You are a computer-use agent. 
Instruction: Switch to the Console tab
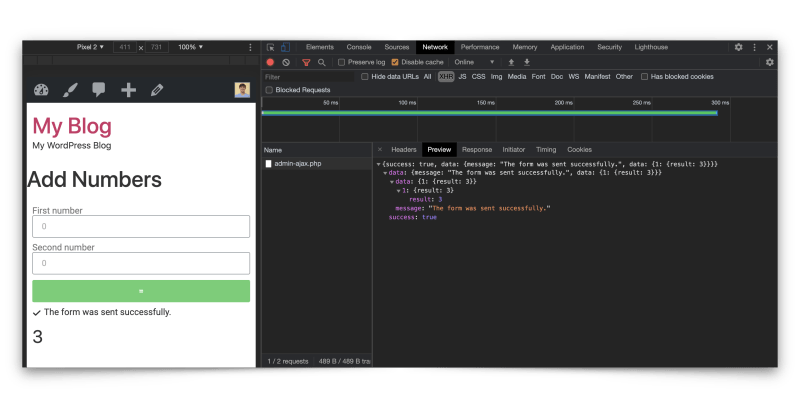pyautogui.click(x=359, y=47)
